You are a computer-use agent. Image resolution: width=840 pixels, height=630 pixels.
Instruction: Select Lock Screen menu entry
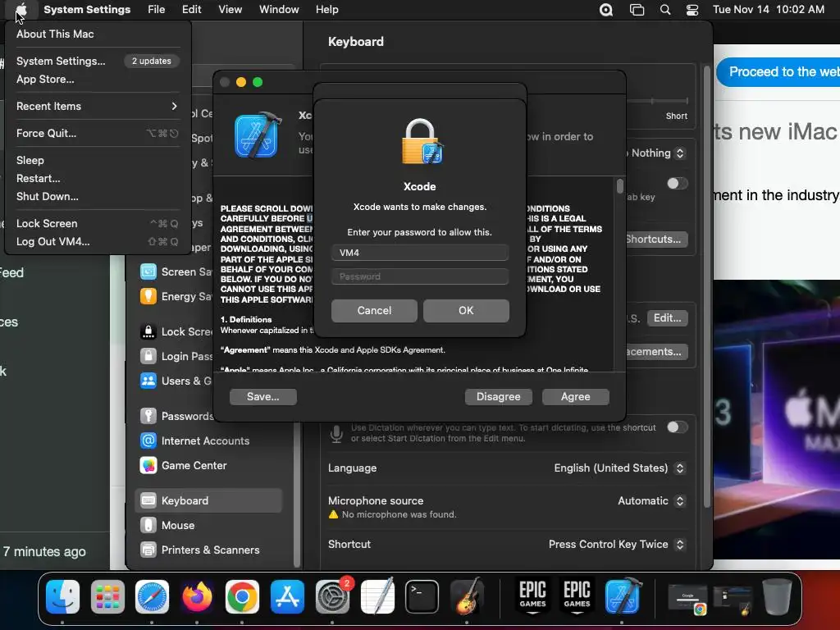97,223
